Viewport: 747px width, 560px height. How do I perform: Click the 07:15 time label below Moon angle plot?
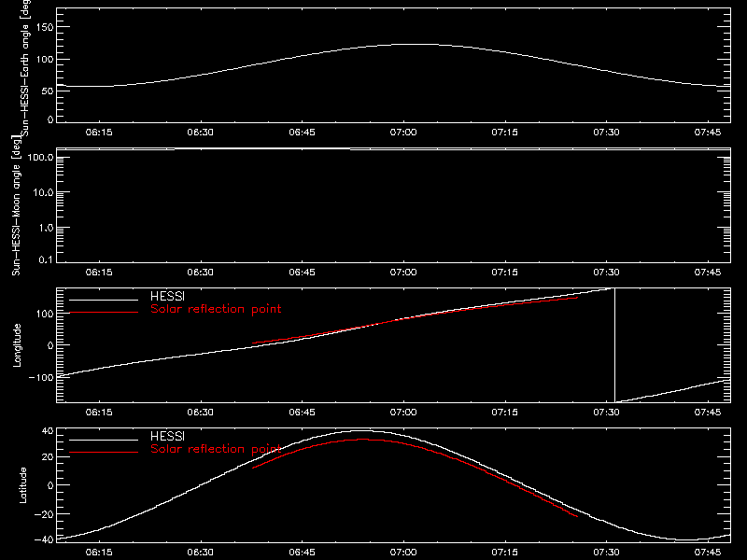point(504,273)
